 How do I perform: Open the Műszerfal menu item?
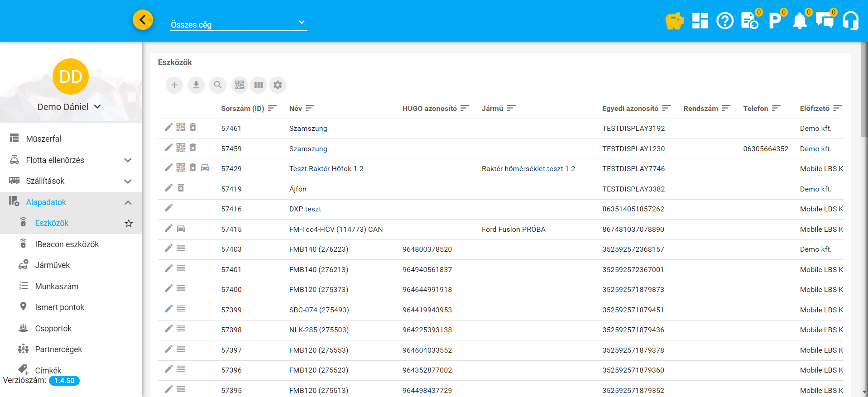(43, 139)
